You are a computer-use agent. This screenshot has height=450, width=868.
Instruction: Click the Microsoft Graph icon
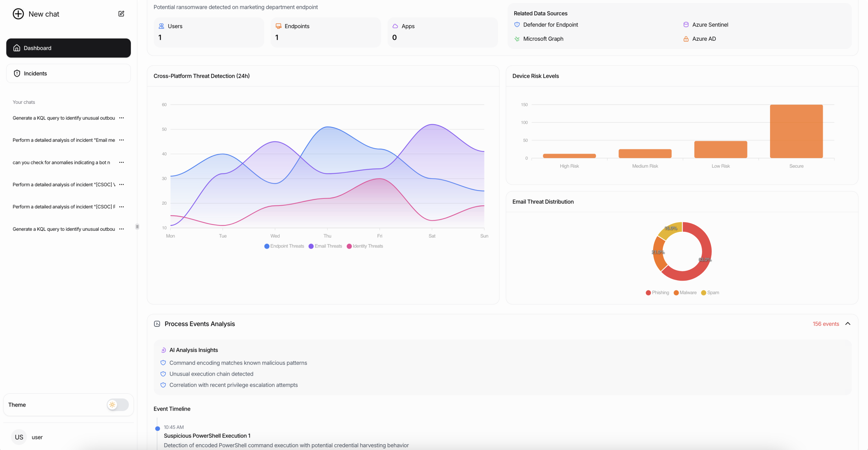point(517,39)
